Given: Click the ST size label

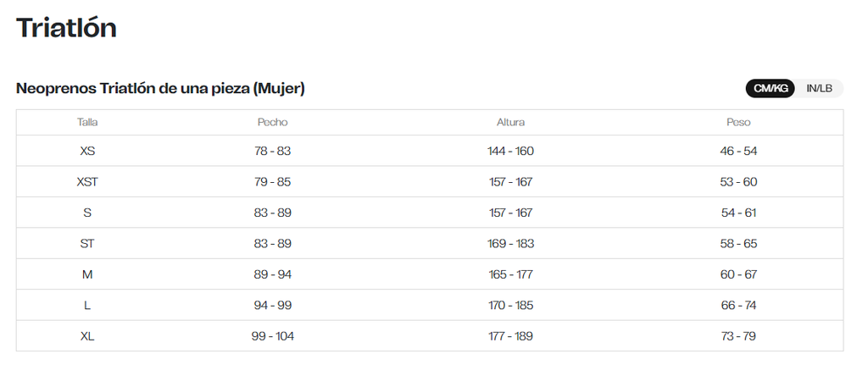Looking at the screenshot, I should pos(87,243).
